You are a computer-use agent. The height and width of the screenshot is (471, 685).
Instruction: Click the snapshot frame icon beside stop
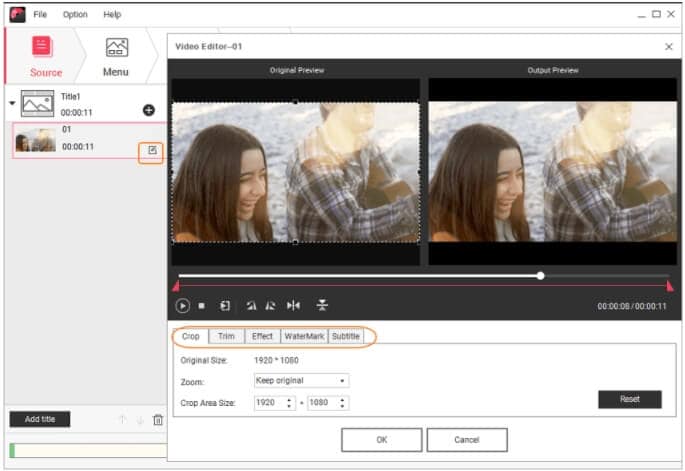click(225, 306)
